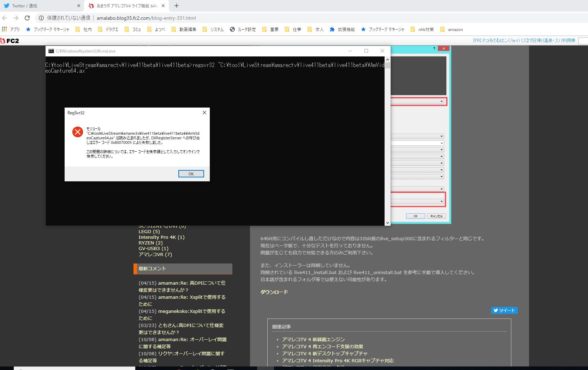588x370 pixels.
Task: Open related article 新デスクトップキャプチャ
Action: (x=325, y=353)
